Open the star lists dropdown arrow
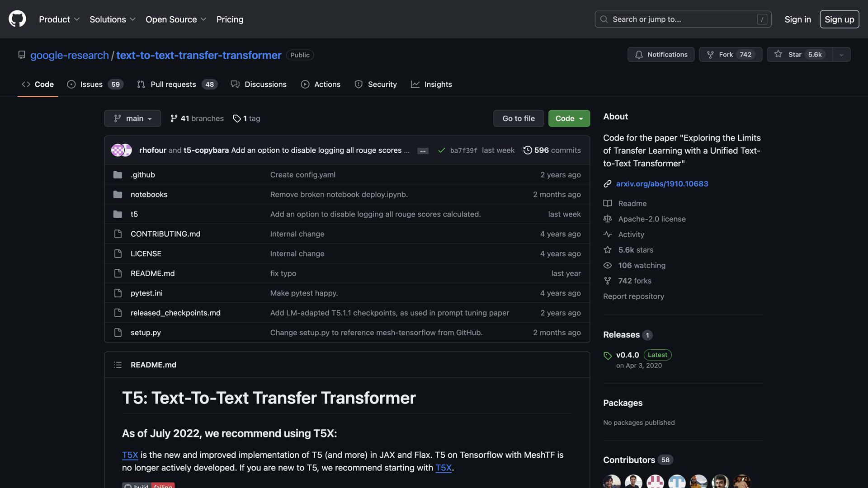The image size is (868, 488). [x=841, y=55]
